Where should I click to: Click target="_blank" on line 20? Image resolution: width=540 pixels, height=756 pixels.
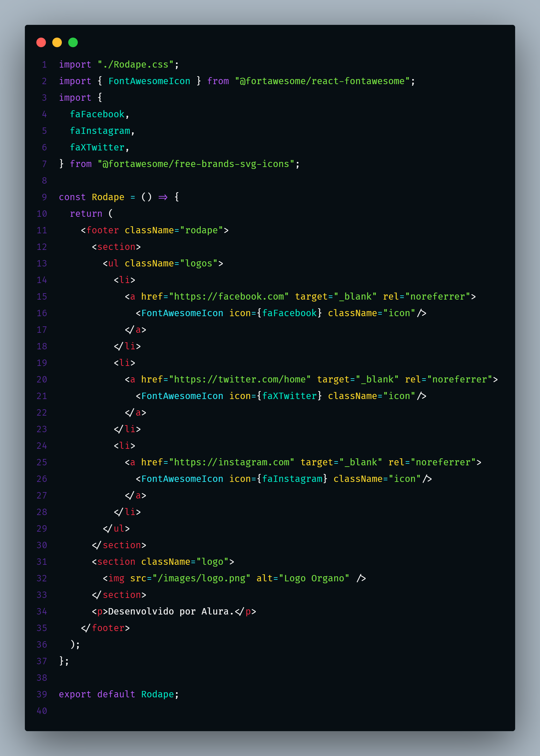click(x=358, y=379)
